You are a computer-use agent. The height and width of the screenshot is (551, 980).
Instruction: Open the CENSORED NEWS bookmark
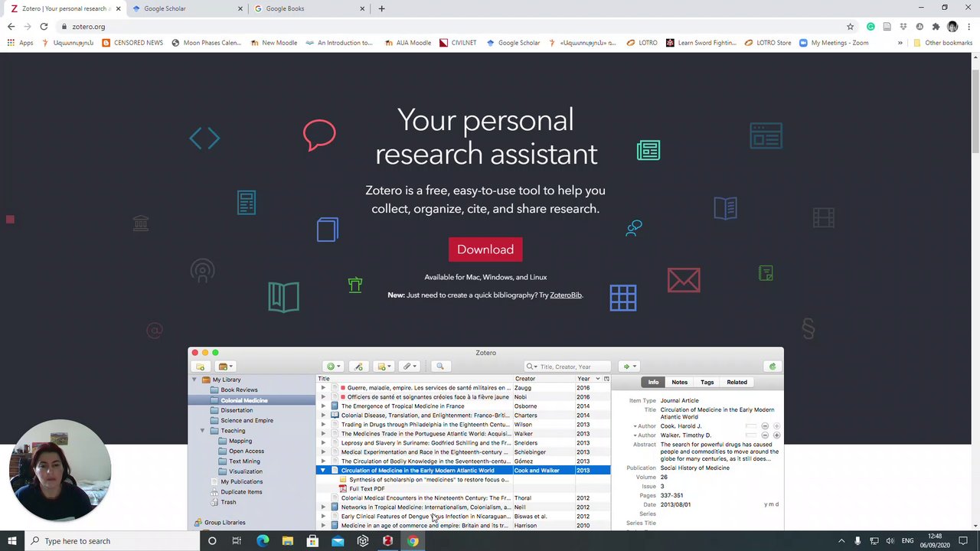(x=132, y=43)
